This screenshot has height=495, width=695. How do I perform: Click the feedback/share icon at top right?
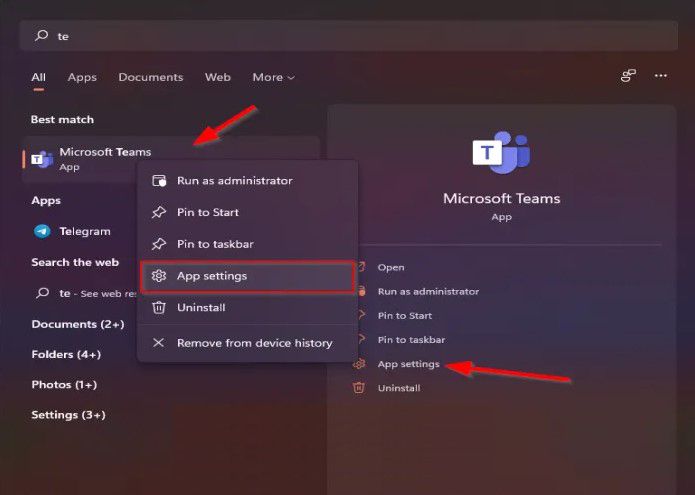[628, 76]
